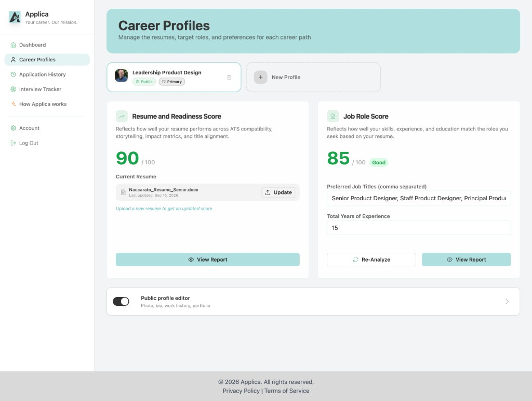Click the Career Profiles person icon

point(13,59)
